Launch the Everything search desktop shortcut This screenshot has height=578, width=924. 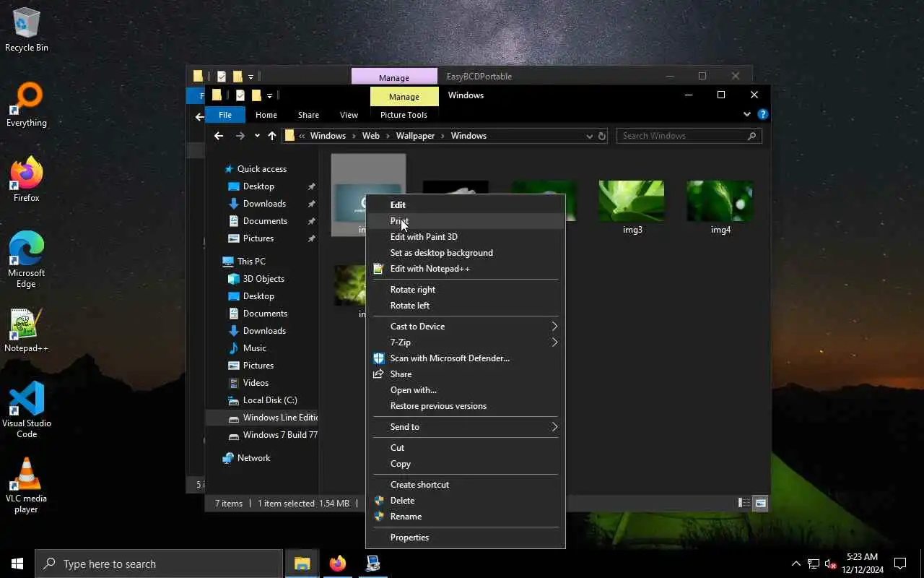[x=27, y=105]
